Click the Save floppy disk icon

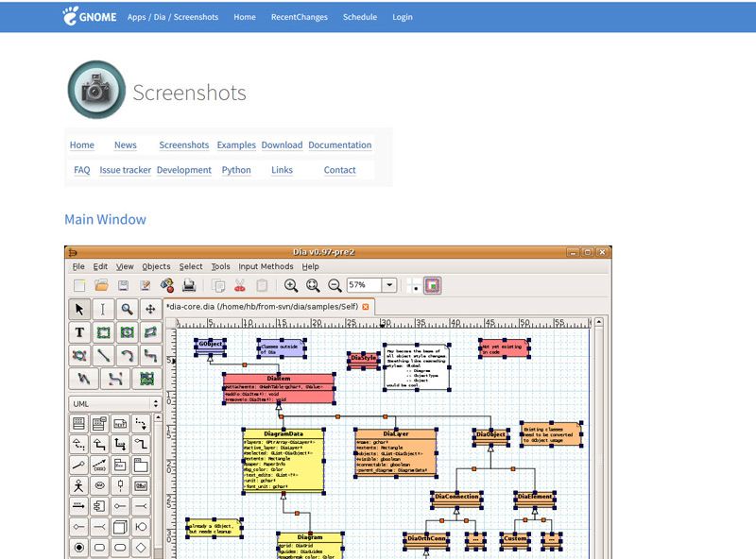[x=123, y=286]
